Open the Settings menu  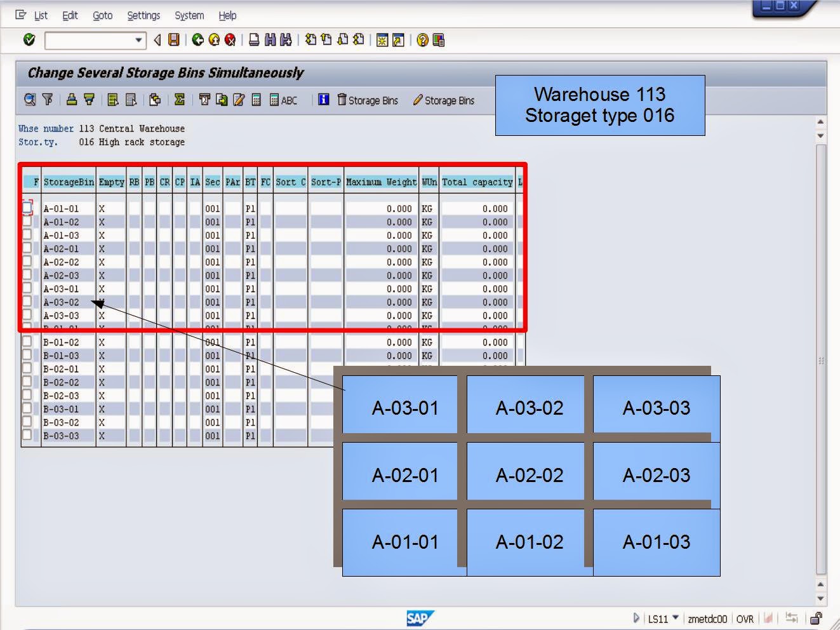143,15
